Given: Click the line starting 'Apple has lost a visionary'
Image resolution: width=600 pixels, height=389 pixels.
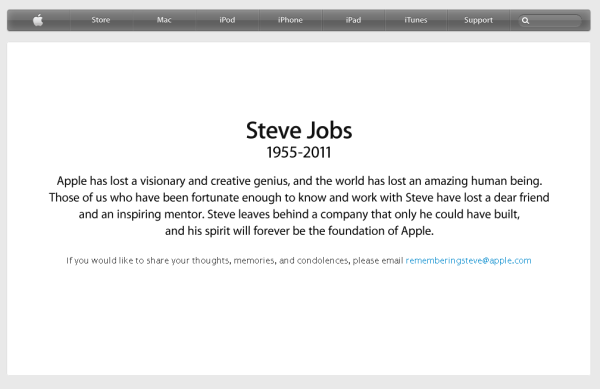Looking at the screenshot, I should click(x=299, y=181).
